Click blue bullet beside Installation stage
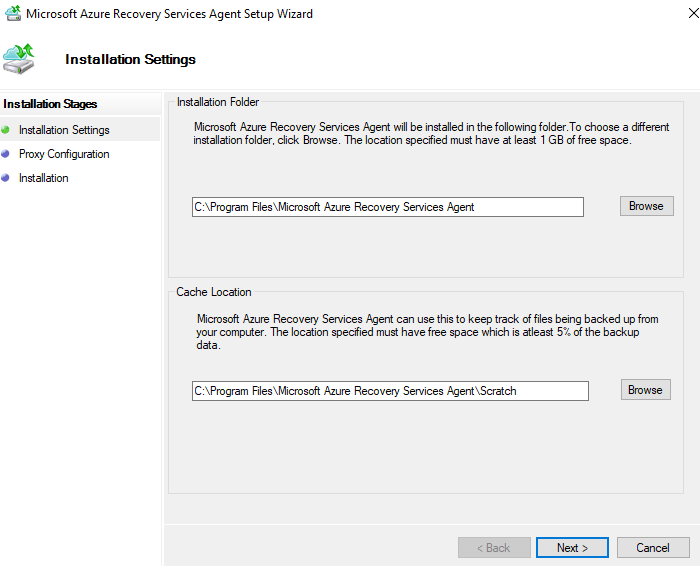The width and height of the screenshot is (700, 566). (x=5, y=178)
